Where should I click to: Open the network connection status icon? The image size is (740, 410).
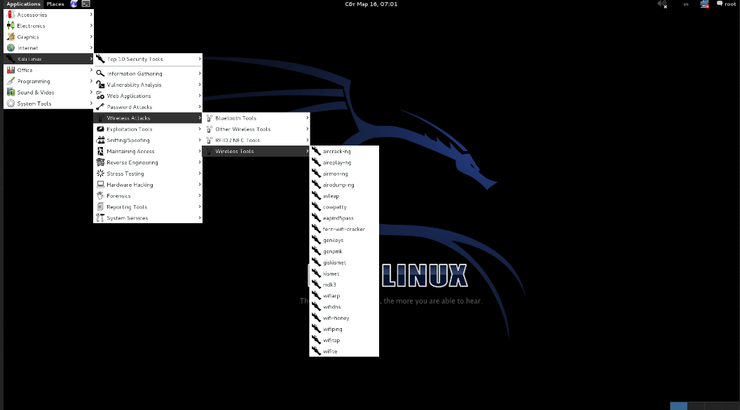coord(705,5)
